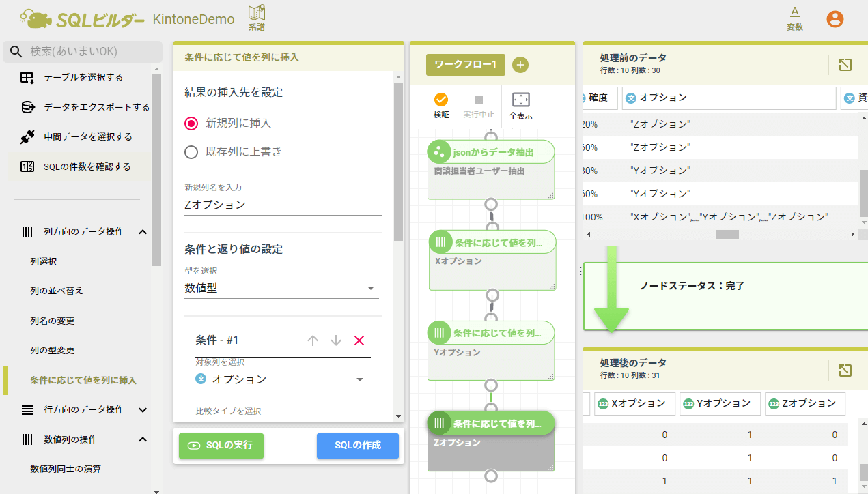
Task: Delete 条件 #1 with red X
Action: pos(359,340)
